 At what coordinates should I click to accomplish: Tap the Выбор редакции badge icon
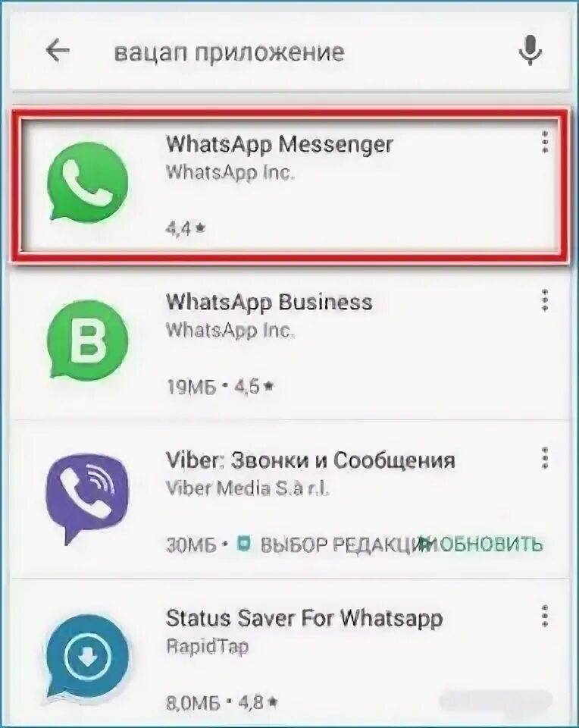(x=244, y=543)
